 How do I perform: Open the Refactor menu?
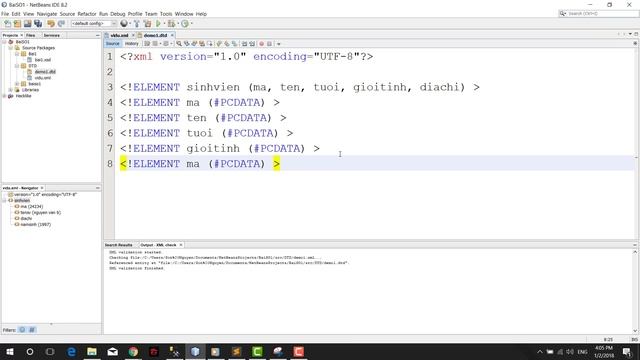[x=87, y=14]
